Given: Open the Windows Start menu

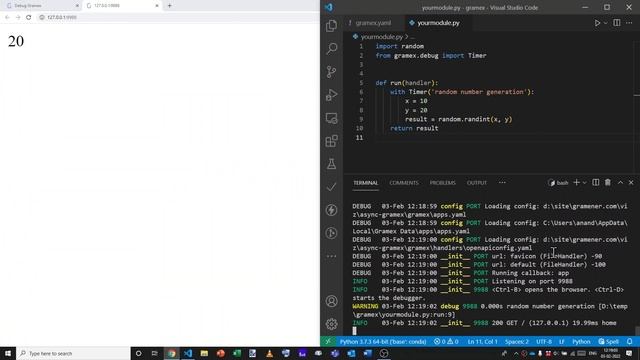Looking at the screenshot, I should tap(8, 353).
